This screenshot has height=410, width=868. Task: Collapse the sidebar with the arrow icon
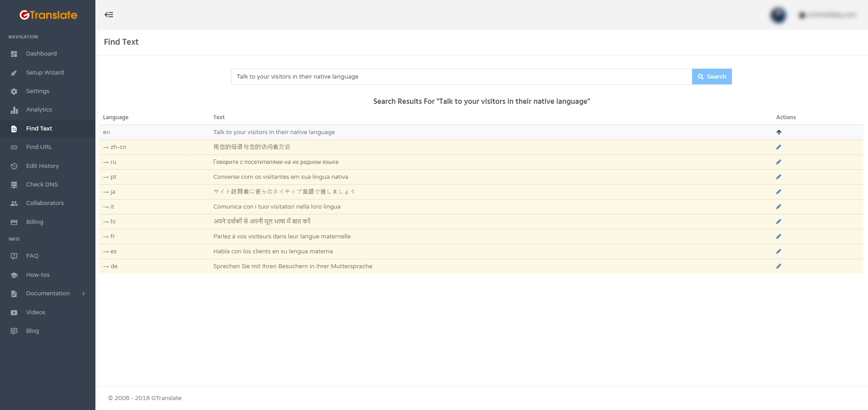109,14
